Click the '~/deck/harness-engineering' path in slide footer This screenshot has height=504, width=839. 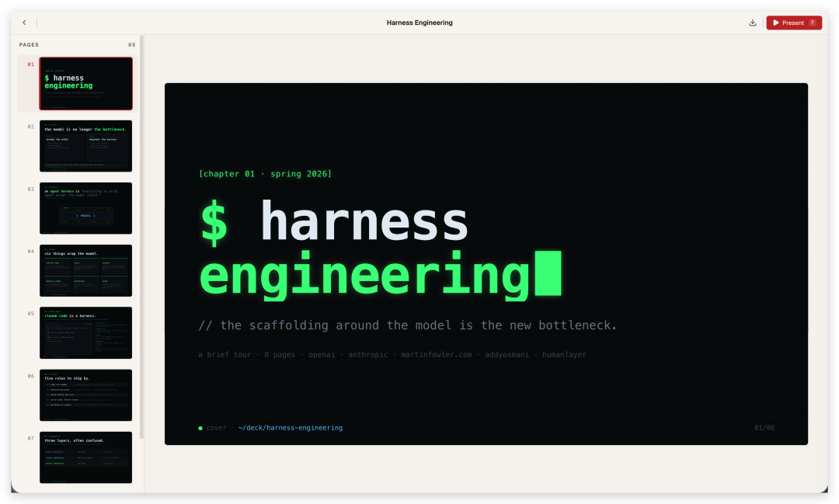coord(290,427)
